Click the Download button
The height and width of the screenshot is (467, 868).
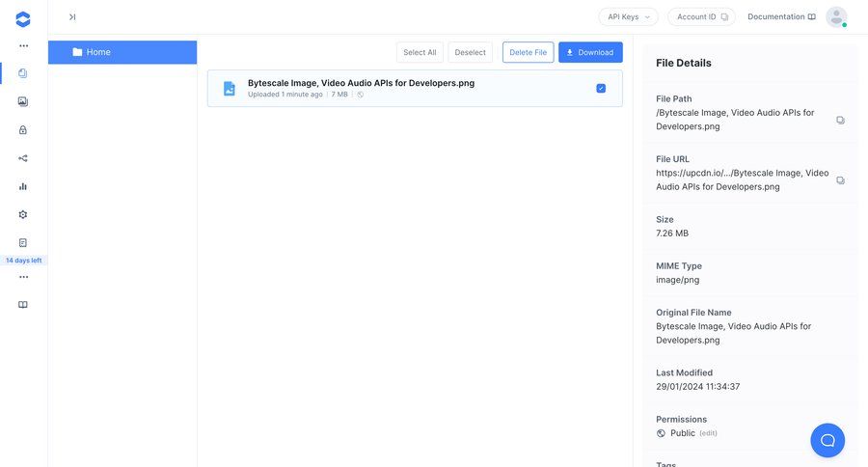coord(590,52)
